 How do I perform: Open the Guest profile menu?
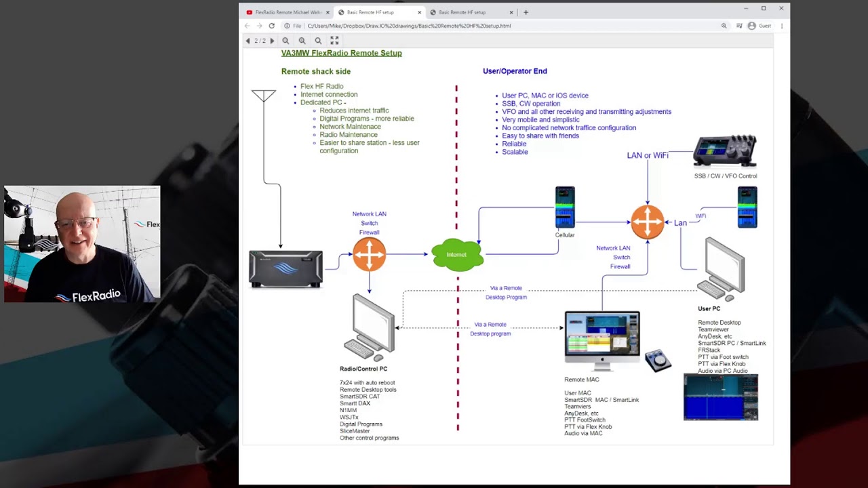pos(759,26)
